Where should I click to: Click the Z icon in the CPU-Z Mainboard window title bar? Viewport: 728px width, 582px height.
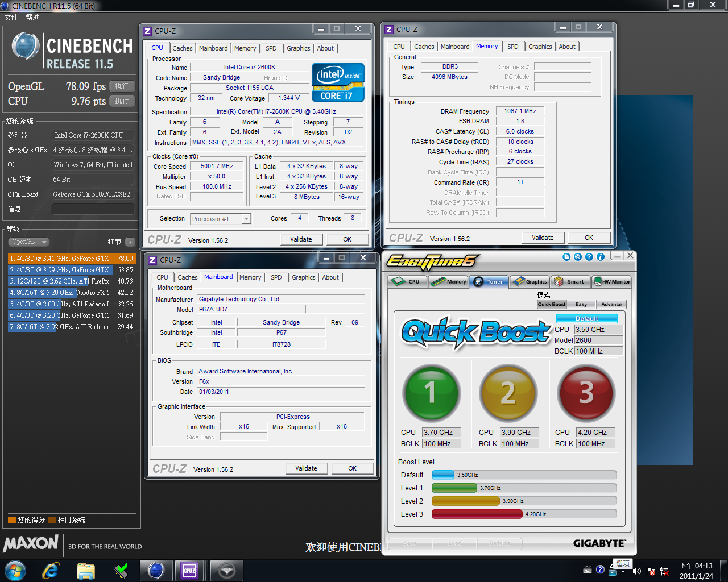[x=152, y=260]
